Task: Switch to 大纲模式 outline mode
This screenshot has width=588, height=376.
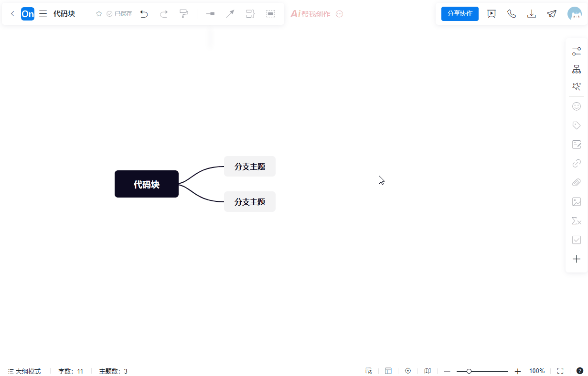Action: click(x=24, y=371)
